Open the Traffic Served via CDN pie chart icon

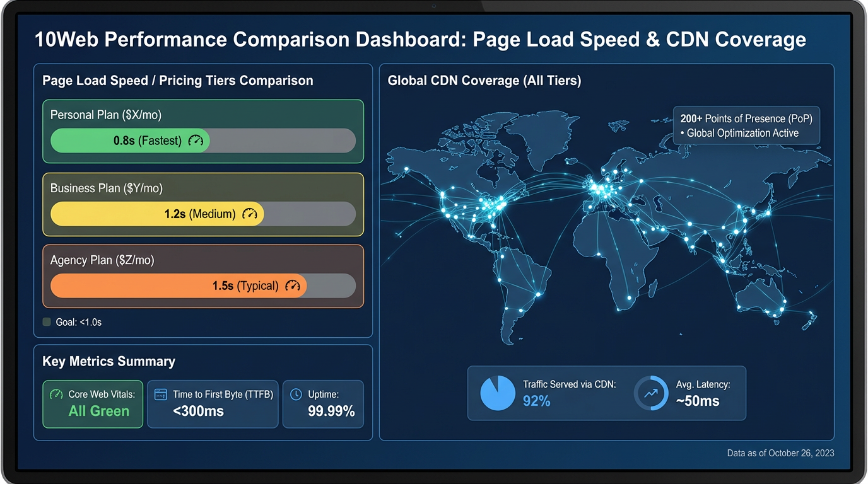498,393
